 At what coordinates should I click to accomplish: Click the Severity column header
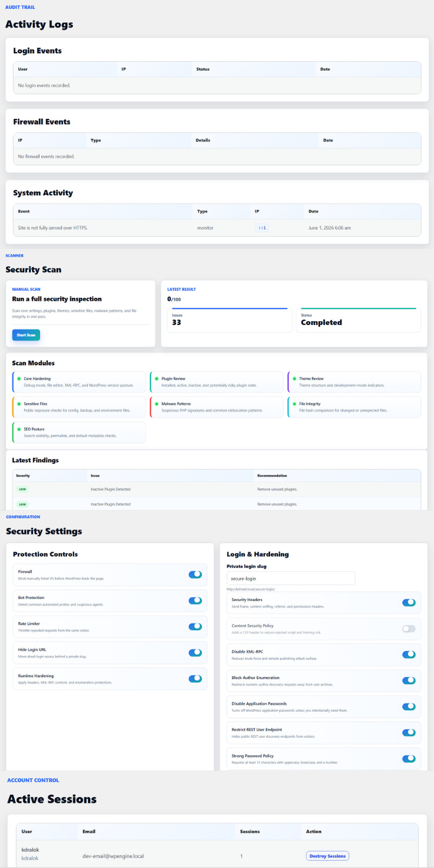tap(23, 476)
